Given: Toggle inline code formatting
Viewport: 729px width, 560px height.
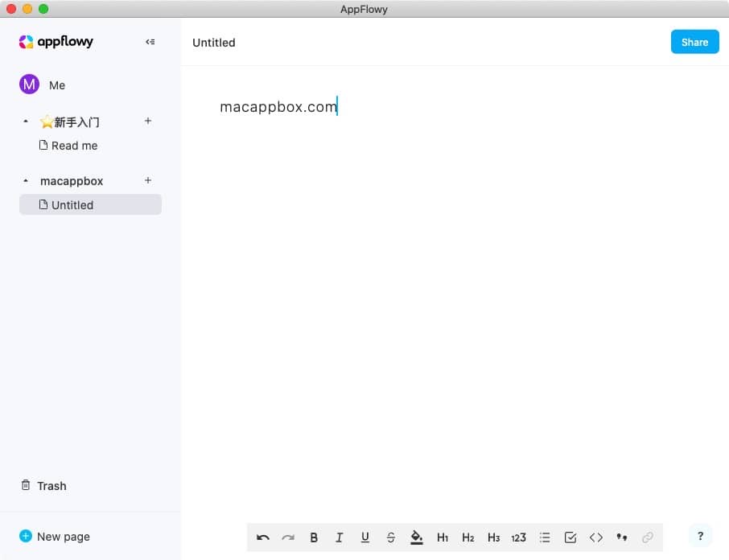Looking at the screenshot, I should pyautogui.click(x=596, y=537).
